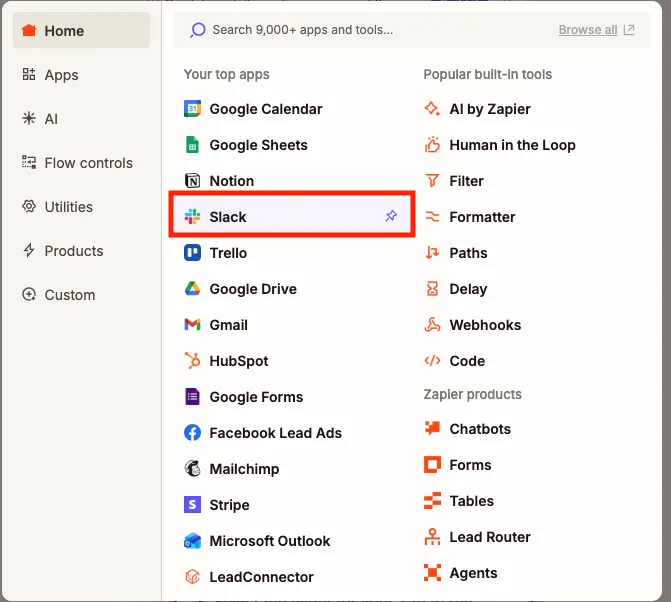Click the AI by Zapier sparkle icon
The image size is (671, 602).
(432, 109)
